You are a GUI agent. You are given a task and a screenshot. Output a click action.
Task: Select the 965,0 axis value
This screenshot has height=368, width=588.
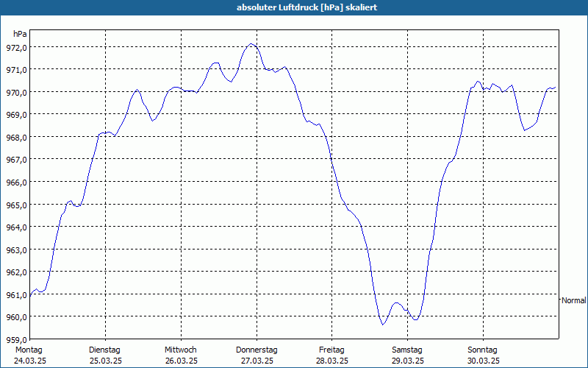(17, 205)
